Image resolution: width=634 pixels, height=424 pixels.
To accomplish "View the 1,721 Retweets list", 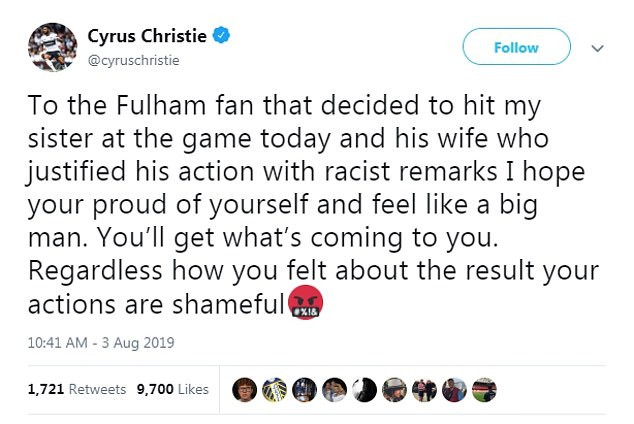I will click(77, 389).
